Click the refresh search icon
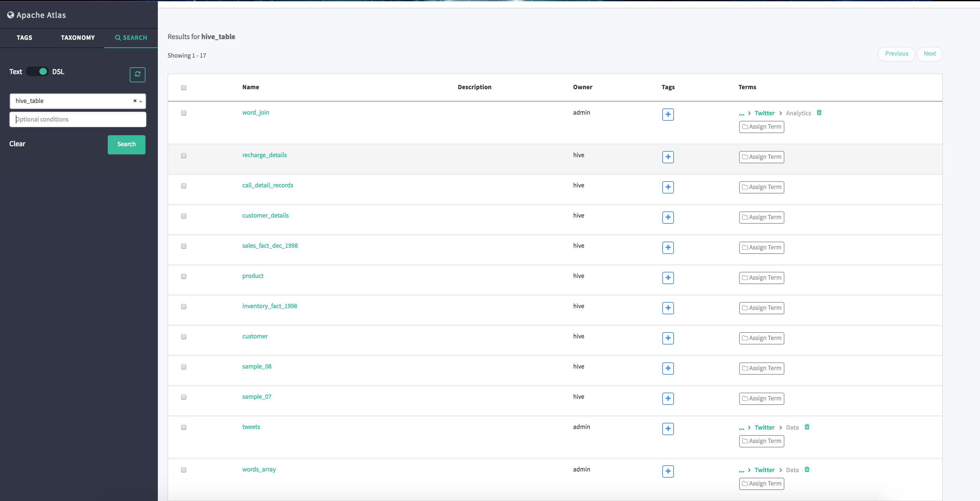The image size is (980, 501). pyautogui.click(x=137, y=74)
